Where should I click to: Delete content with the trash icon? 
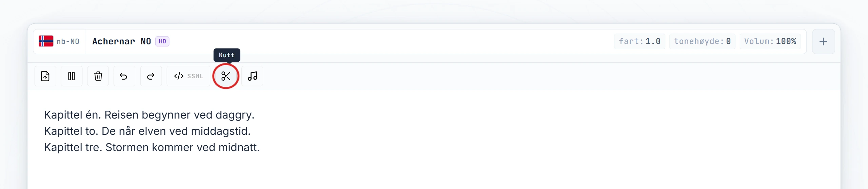(98, 76)
